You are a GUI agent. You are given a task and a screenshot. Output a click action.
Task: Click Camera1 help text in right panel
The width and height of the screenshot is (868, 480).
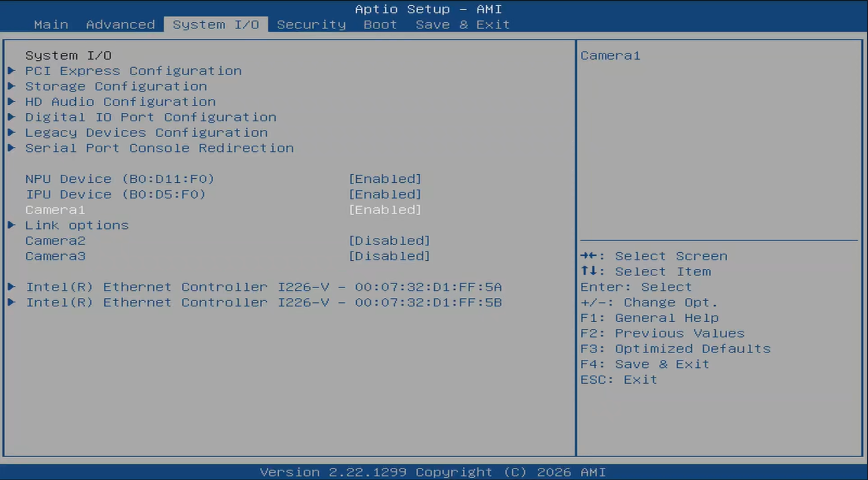[x=610, y=55]
